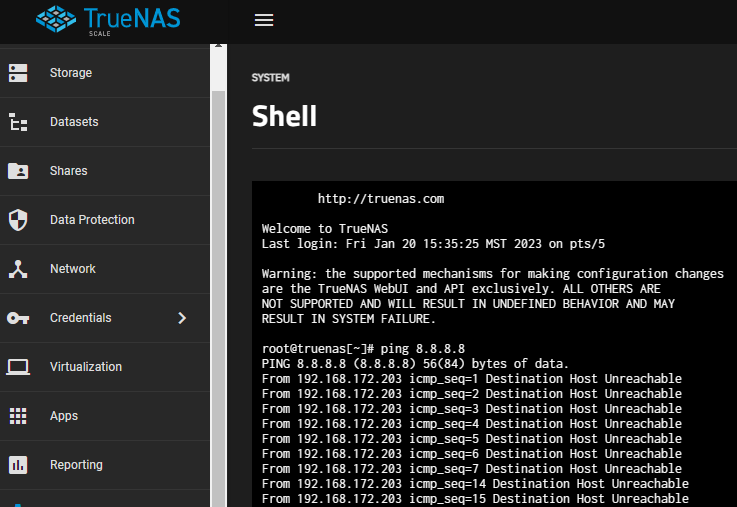Click the Shares folder icon
The height and width of the screenshot is (507, 737).
pyautogui.click(x=18, y=171)
